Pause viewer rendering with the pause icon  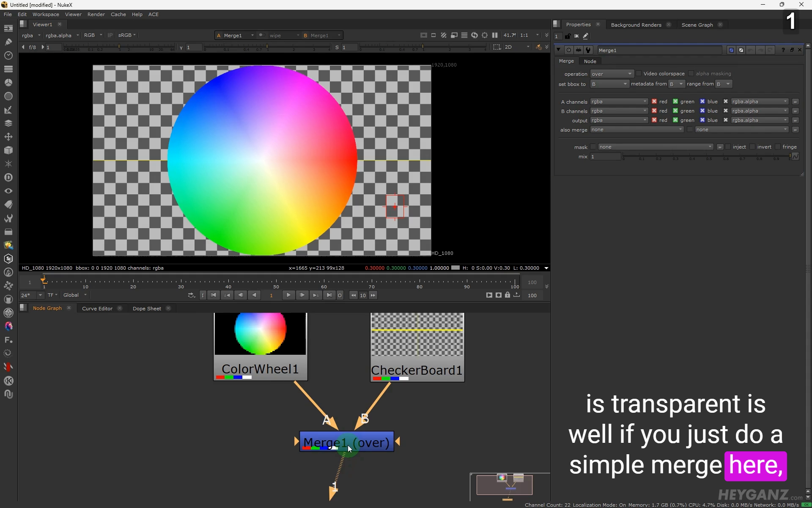495,36
